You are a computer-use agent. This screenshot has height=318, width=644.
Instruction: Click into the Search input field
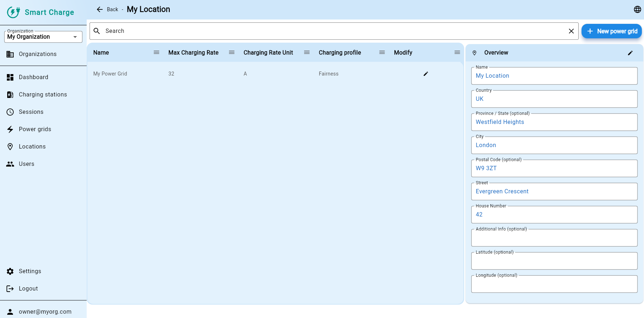[332, 31]
